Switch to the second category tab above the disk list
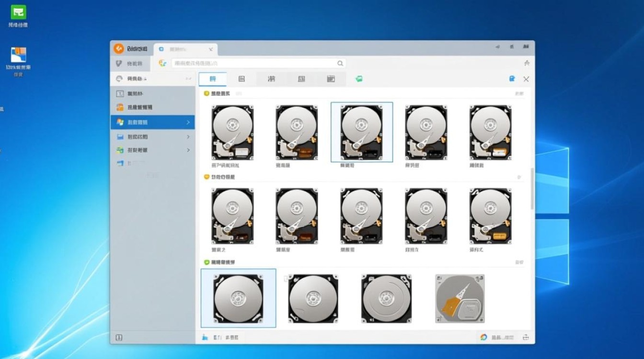The image size is (644, 359). [242, 79]
